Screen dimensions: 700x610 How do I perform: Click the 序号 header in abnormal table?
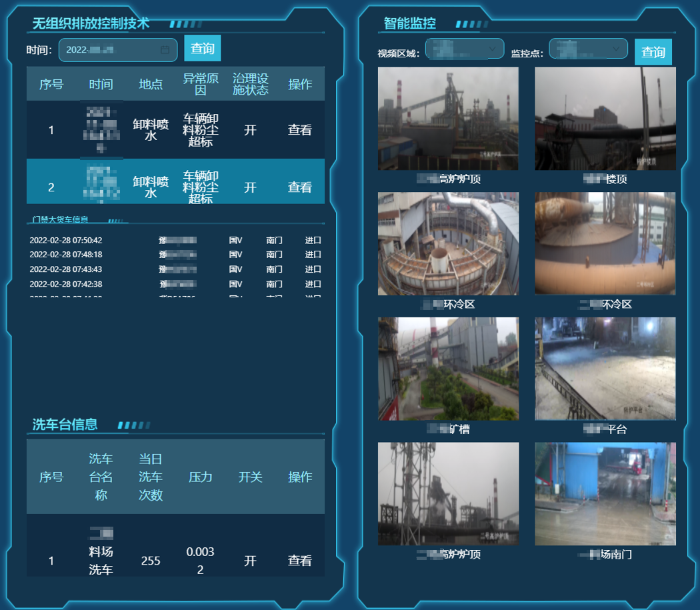51,84
